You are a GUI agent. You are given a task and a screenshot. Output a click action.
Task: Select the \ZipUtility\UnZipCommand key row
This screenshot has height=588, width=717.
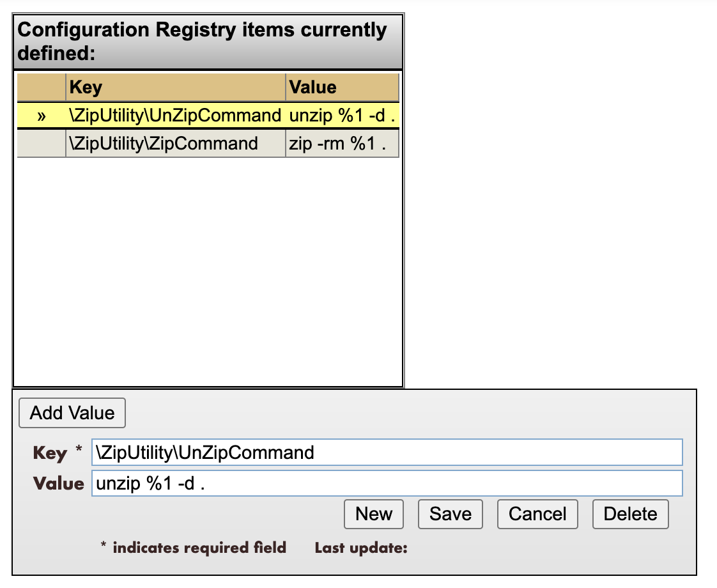(174, 116)
